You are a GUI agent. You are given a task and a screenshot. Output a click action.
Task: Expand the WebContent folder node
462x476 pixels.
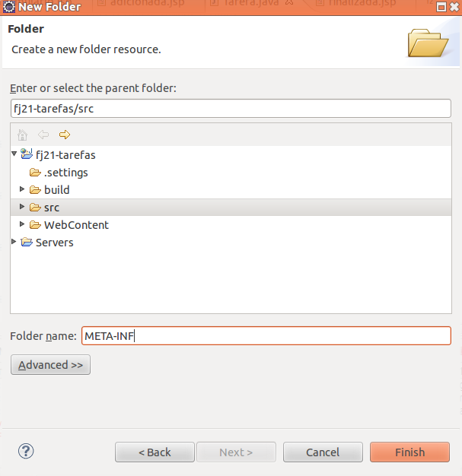point(22,224)
